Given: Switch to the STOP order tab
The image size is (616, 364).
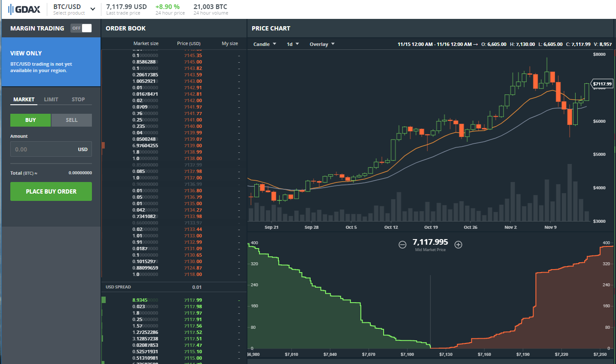Looking at the screenshot, I should click(78, 99).
